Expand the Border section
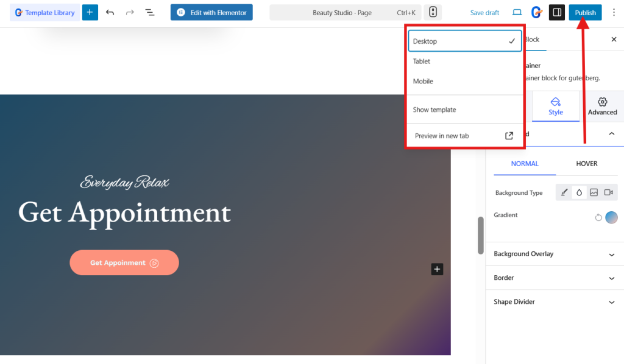Image resolution: width=624 pixels, height=364 pixels. coord(555,278)
